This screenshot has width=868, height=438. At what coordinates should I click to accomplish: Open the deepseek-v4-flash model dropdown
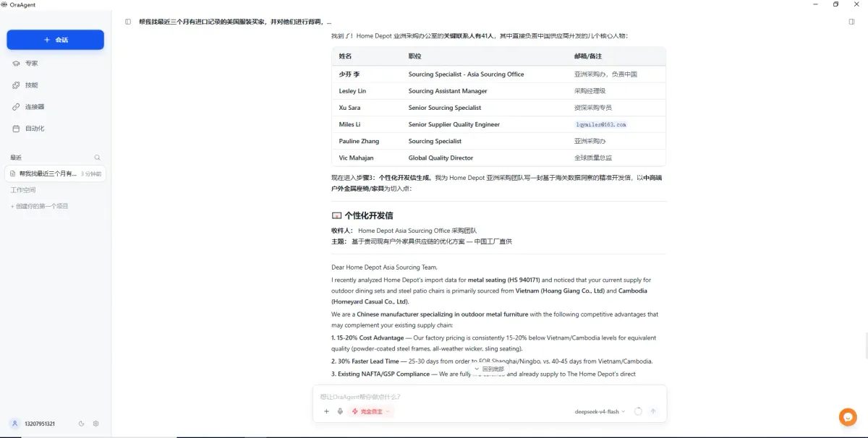coord(600,411)
